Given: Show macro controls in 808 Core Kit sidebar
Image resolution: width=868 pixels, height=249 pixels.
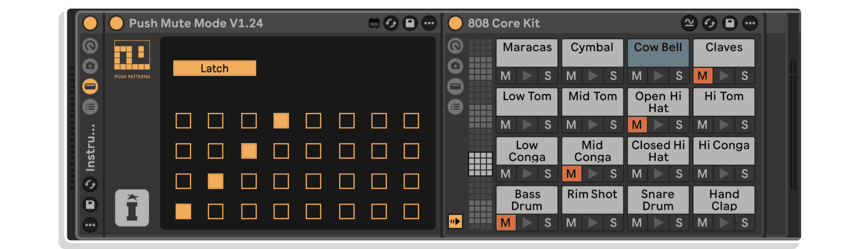Looking at the screenshot, I should [x=455, y=46].
